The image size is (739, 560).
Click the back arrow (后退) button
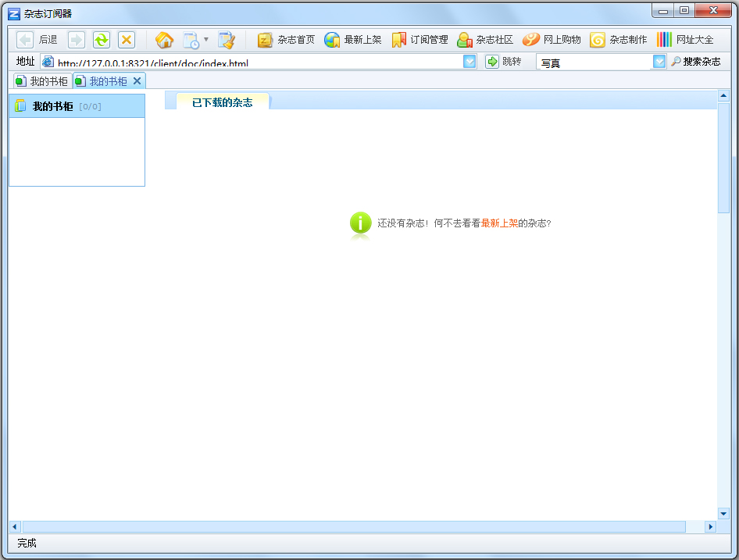(37, 40)
